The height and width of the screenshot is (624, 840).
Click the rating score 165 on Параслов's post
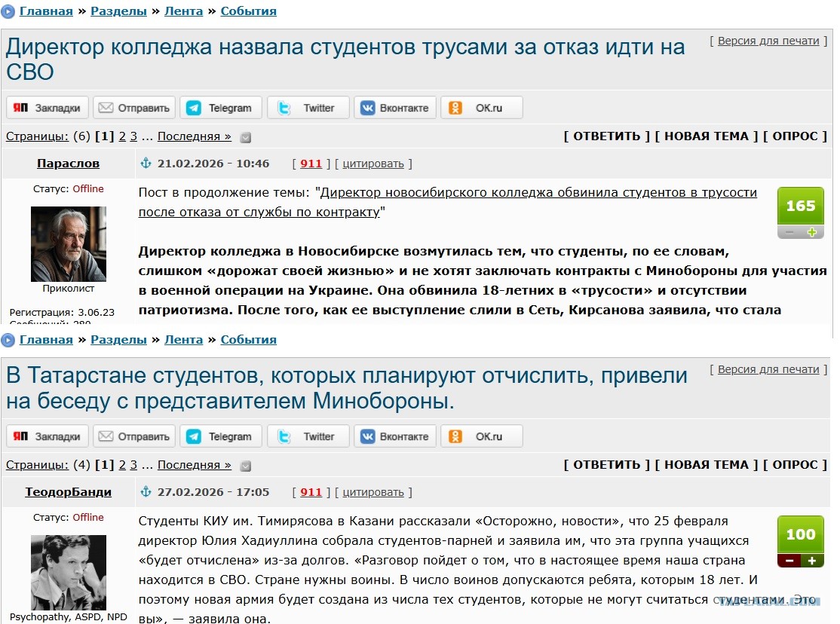[x=800, y=206]
